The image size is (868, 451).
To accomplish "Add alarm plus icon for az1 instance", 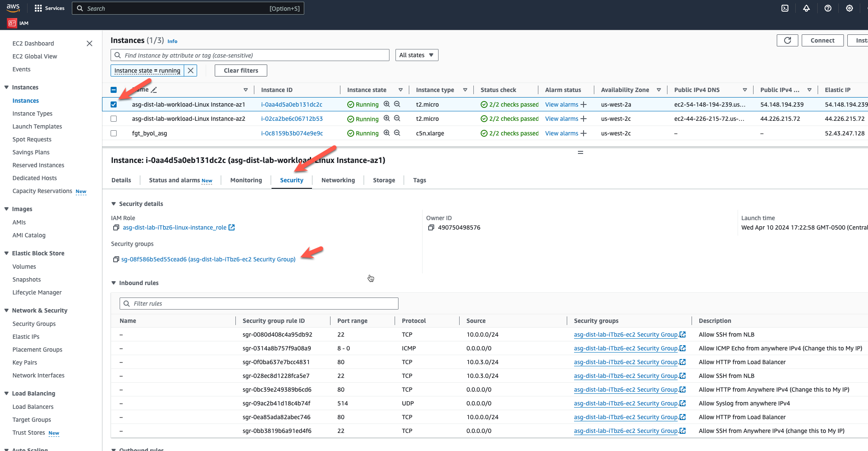I will [584, 104].
